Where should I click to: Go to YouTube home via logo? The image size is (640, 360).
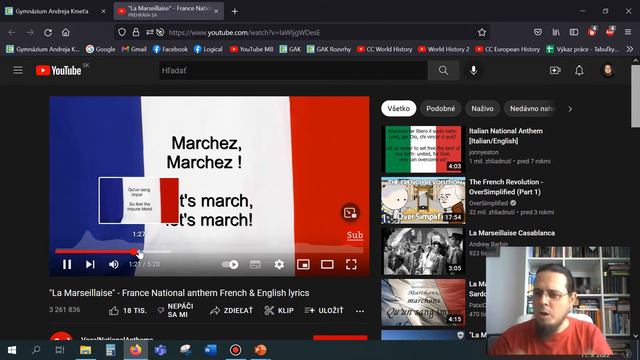pos(59,70)
